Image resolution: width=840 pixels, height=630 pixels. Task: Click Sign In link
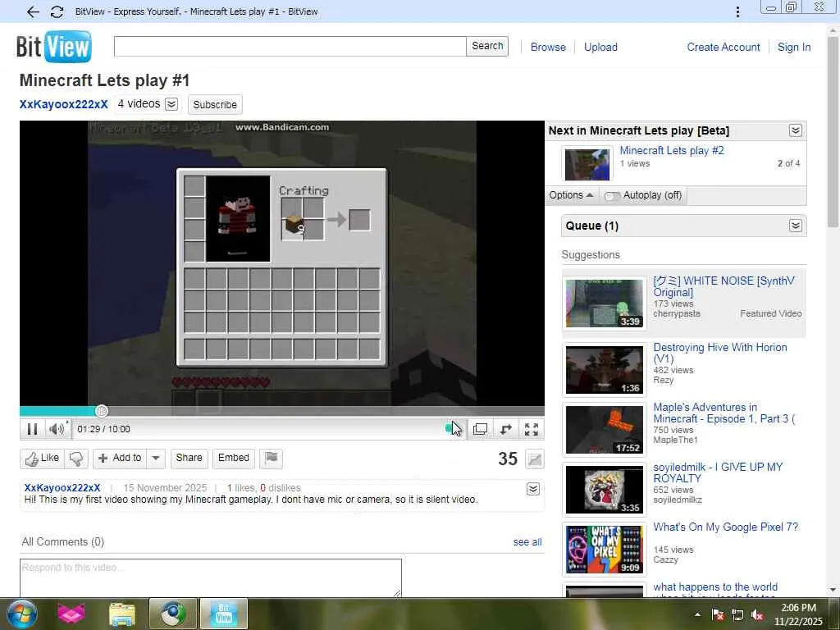click(794, 47)
